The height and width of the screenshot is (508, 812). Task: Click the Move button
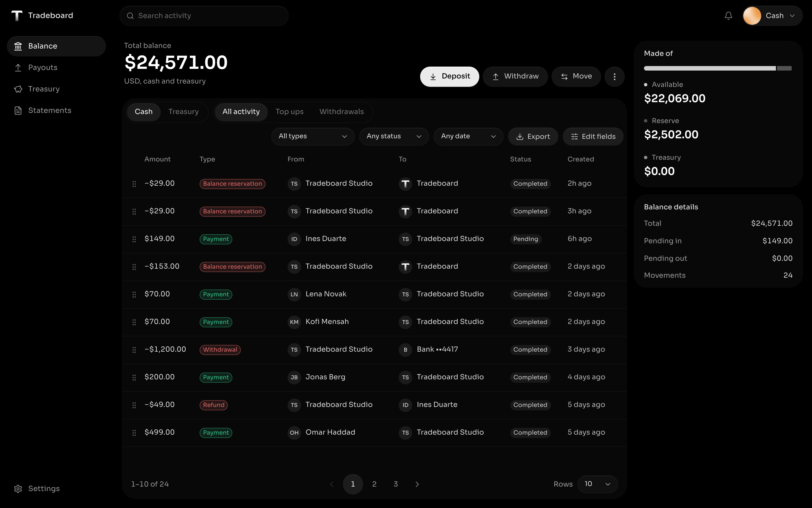(x=576, y=76)
